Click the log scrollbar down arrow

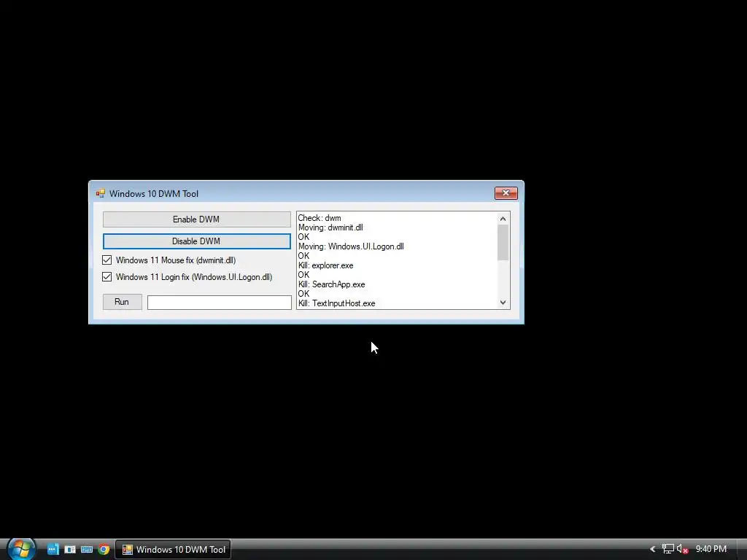pyautogui.click(x=503, y=303)
